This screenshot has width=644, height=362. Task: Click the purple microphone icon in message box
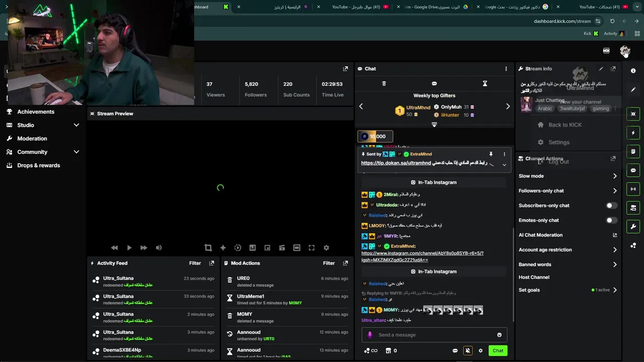[x=370, y=335]
